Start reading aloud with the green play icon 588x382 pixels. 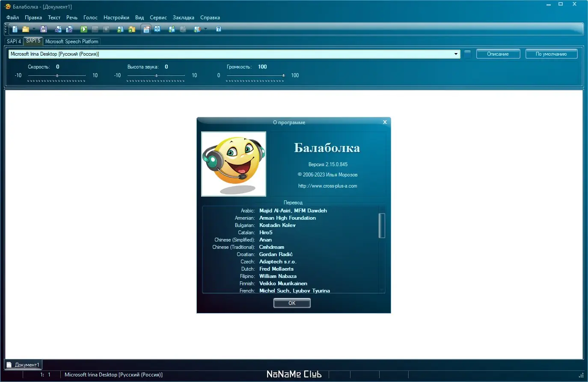(x=84, y=29)
